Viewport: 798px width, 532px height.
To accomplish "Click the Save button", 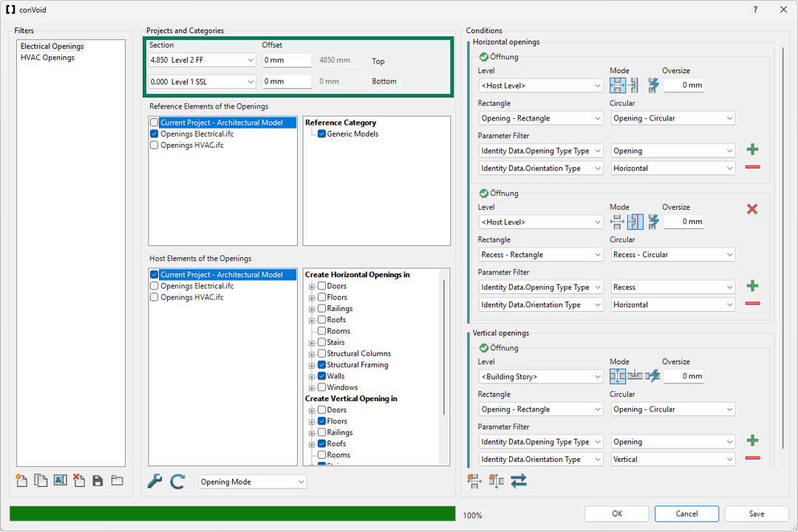I will [x=757, y=514].
